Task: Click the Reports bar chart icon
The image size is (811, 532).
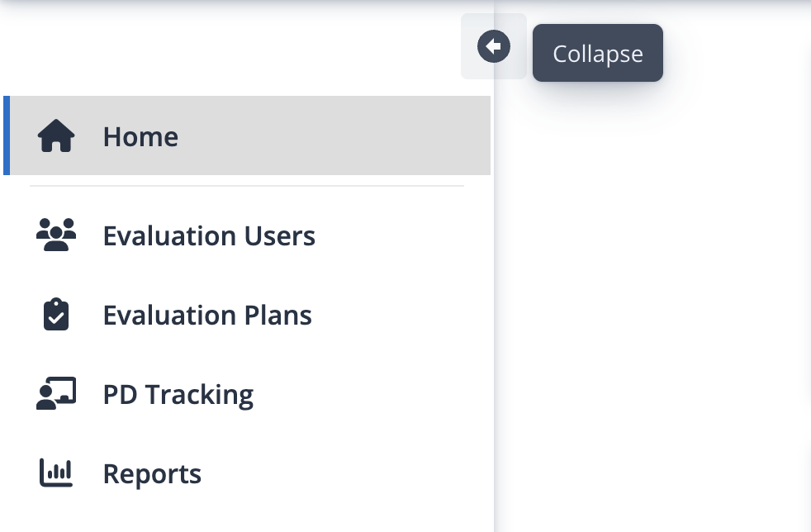Action: pyautogui.click(x=56, y=473)
